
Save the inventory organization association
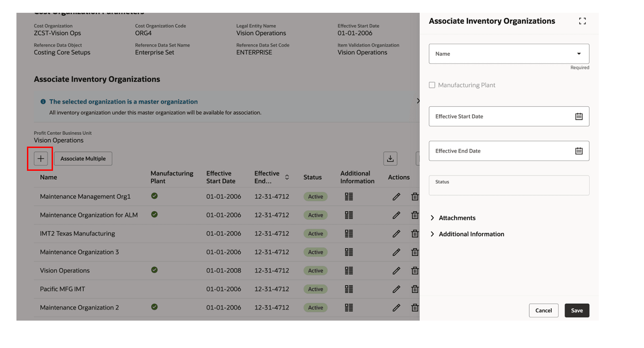[576, 310]
